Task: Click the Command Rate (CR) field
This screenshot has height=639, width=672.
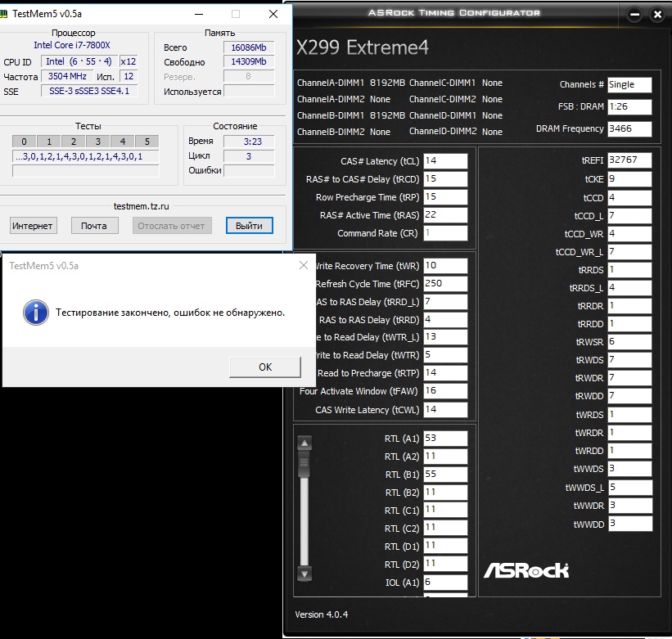Action: click(x=445, y=233)
